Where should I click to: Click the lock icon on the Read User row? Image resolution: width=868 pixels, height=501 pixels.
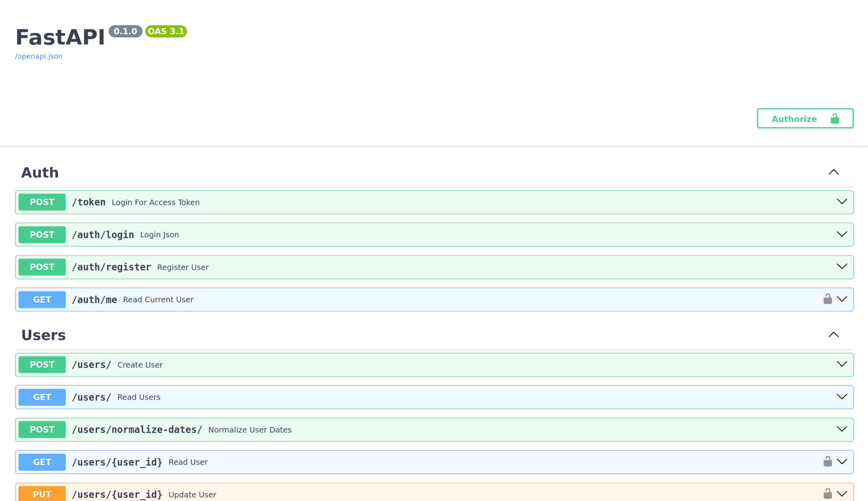click(x=827, y=462)
